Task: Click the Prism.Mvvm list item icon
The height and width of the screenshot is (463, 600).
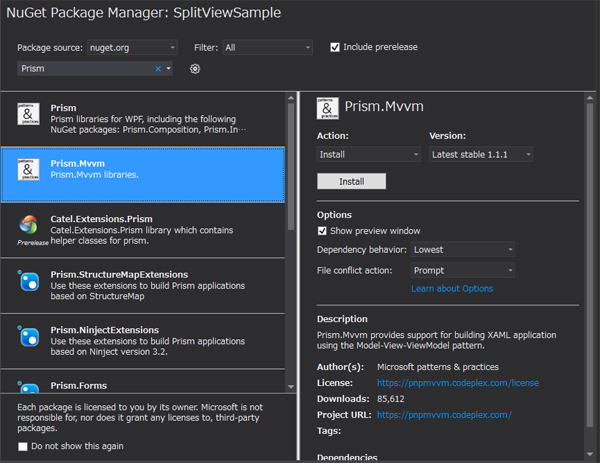Action: 28,170
